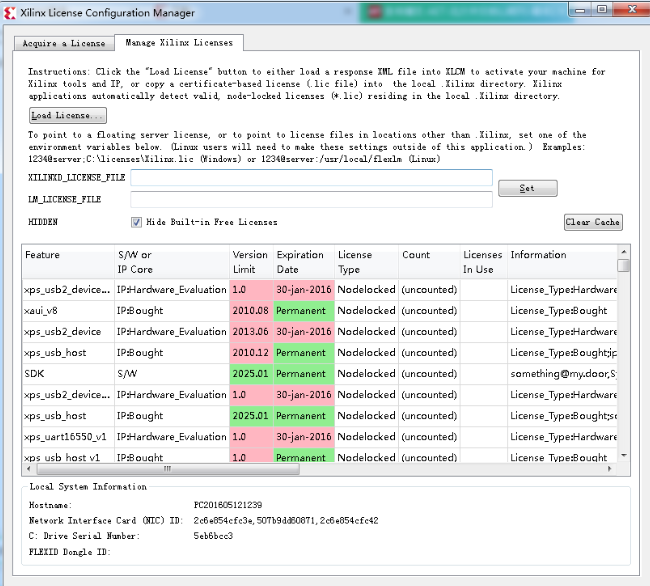
Task: Click the XILINXD_LICENSE_FILE input field
Action: [311, 178]
